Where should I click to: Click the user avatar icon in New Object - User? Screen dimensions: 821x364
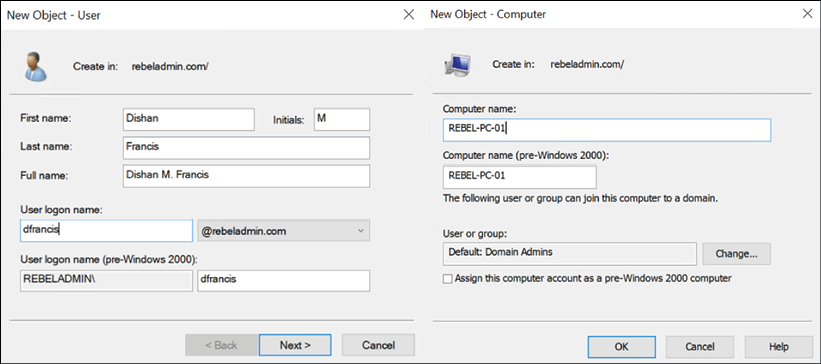(36, 66)
